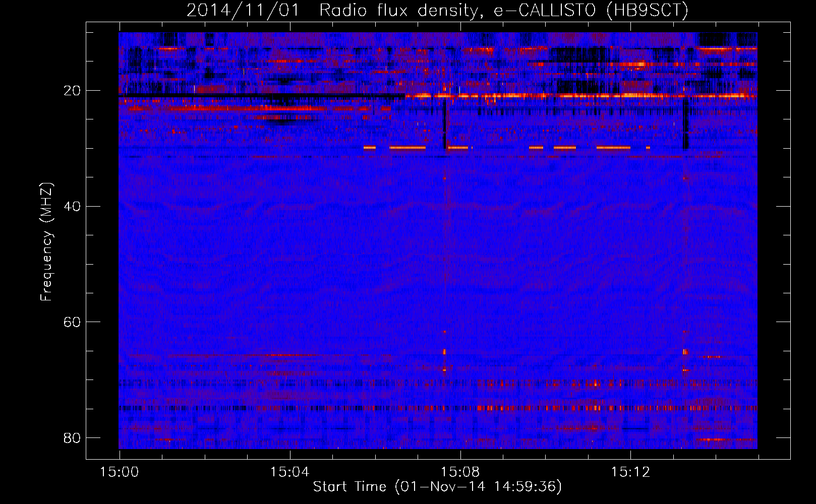Click the 15:12 time tick label
This screenshot has height=504, width=816.
(x=630, y=472)
